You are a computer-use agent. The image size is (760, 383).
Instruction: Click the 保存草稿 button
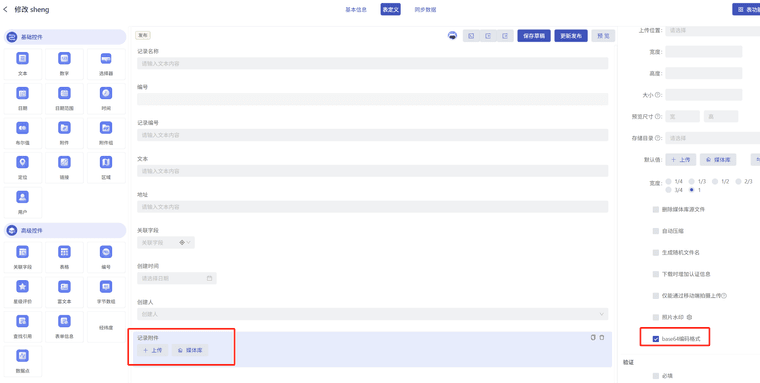[534, 36]
